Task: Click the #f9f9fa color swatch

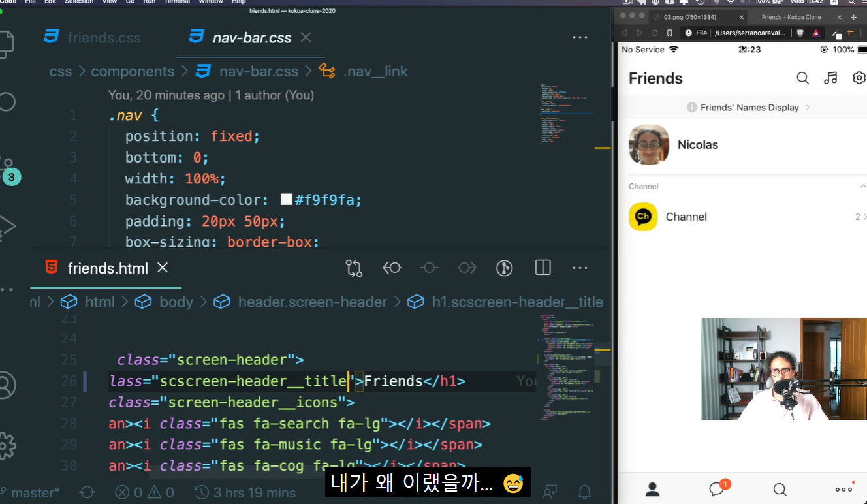Action: tap(286, 200)
